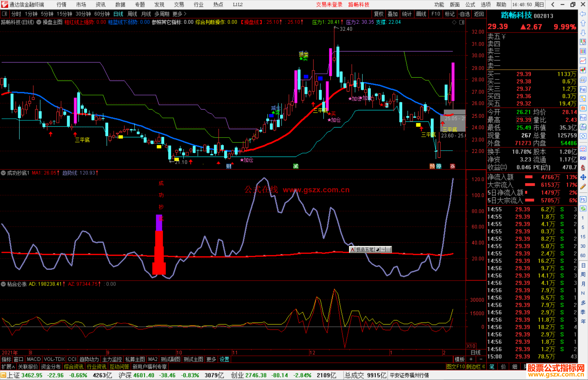Select the 30 minute period in sidebar

583,246
